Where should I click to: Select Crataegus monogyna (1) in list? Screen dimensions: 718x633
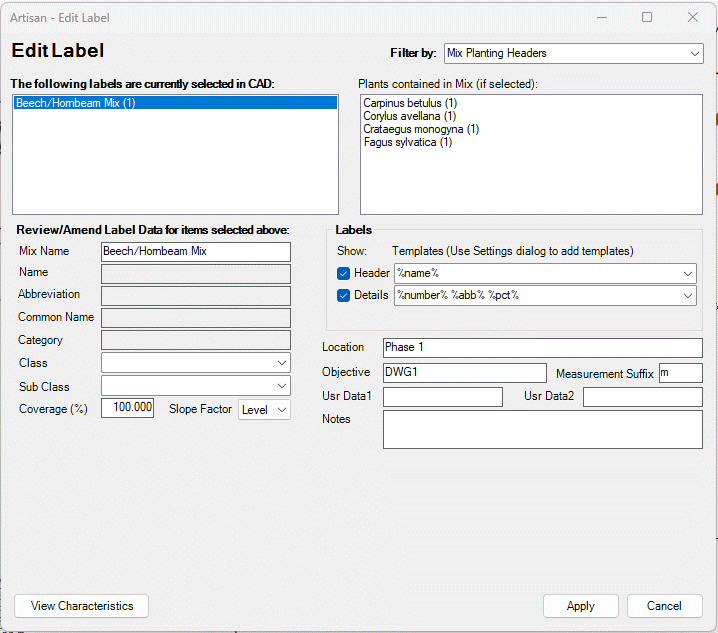point(421,129)
